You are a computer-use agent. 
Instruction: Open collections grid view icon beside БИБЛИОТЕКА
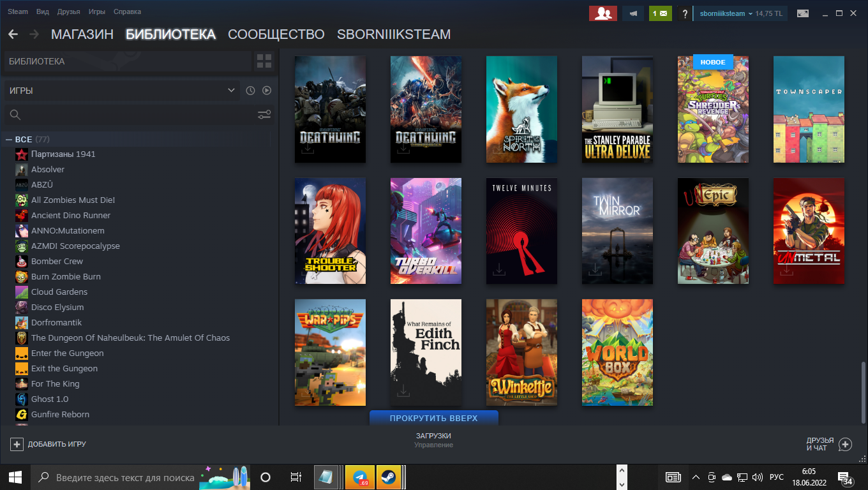(264, 61)
